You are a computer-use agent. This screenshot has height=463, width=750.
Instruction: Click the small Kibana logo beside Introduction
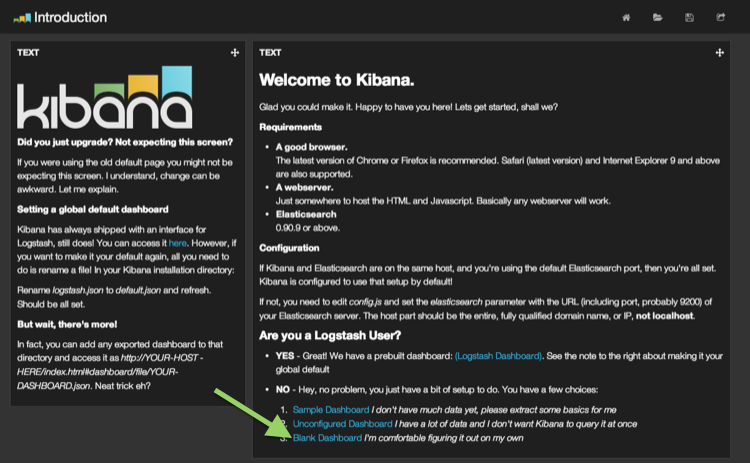(x=21, y=17)
